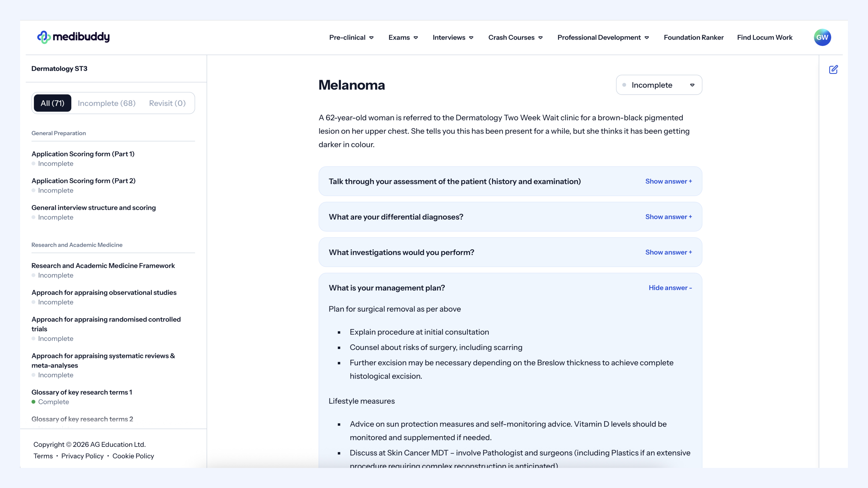The image size is (868, 488).
Task: Open the GW user avatar menu
Action: point(822,37)
